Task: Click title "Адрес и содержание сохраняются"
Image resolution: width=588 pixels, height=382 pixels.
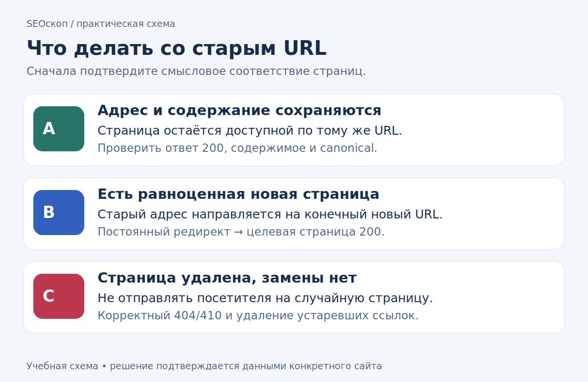Action: [239, 110]
